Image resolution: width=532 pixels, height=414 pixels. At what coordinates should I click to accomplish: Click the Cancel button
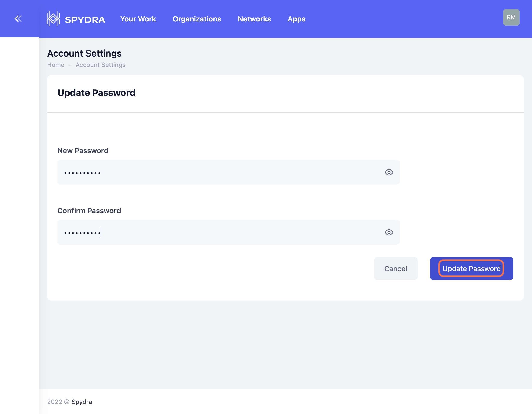395,269
